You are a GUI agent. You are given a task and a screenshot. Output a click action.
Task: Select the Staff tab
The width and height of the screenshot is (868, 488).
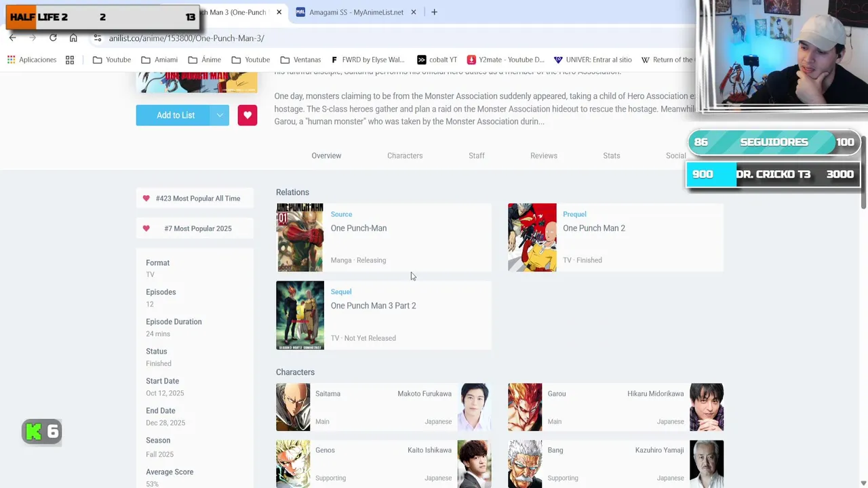point(477,156)
